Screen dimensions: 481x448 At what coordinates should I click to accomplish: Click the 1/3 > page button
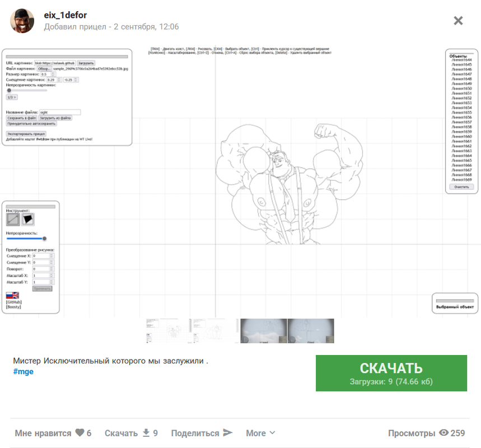tap(12, 97)
